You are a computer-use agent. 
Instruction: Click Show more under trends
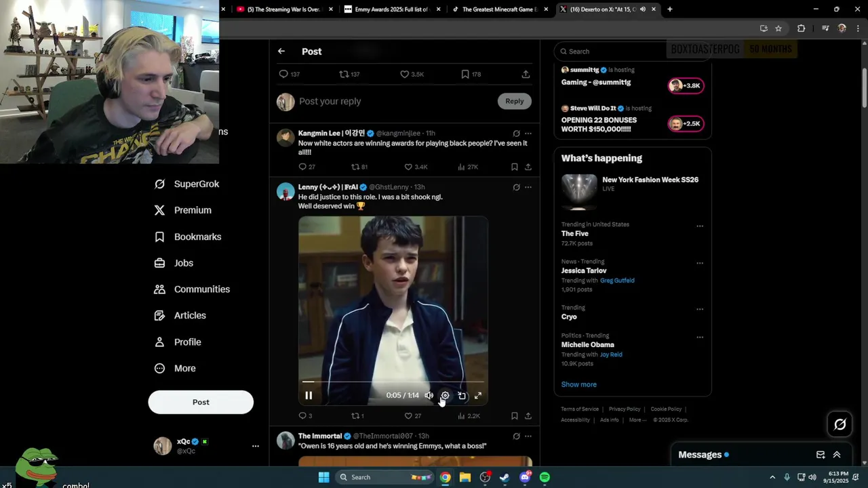pyautogui.click(x=579, y=384)
